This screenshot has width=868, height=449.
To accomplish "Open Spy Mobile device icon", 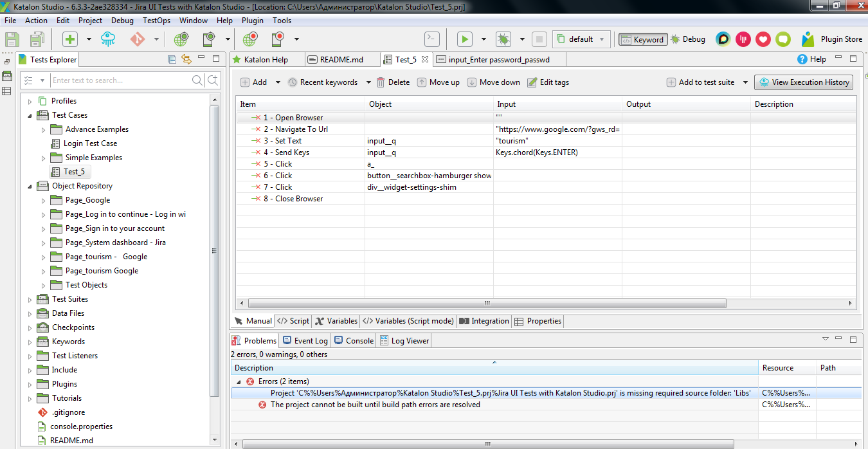I will [x=208, y=39].
